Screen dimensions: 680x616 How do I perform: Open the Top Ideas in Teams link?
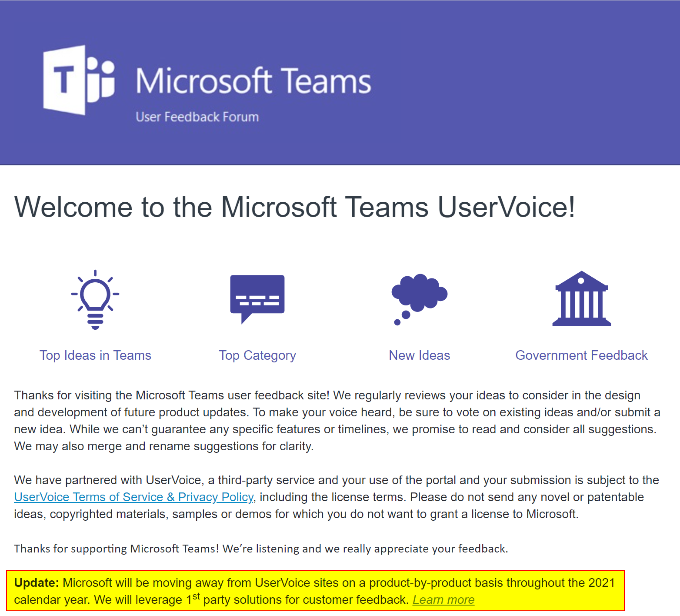coord(95,355)
